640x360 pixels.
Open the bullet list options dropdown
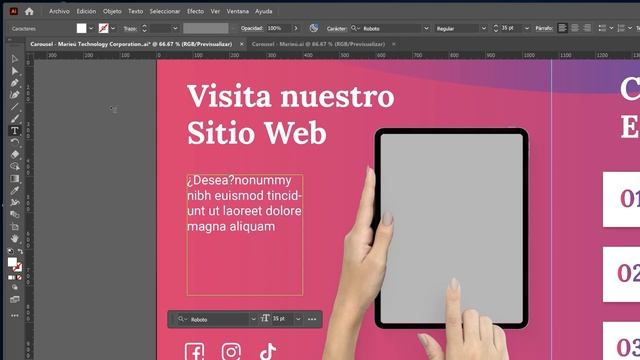(x=611, y=29)
